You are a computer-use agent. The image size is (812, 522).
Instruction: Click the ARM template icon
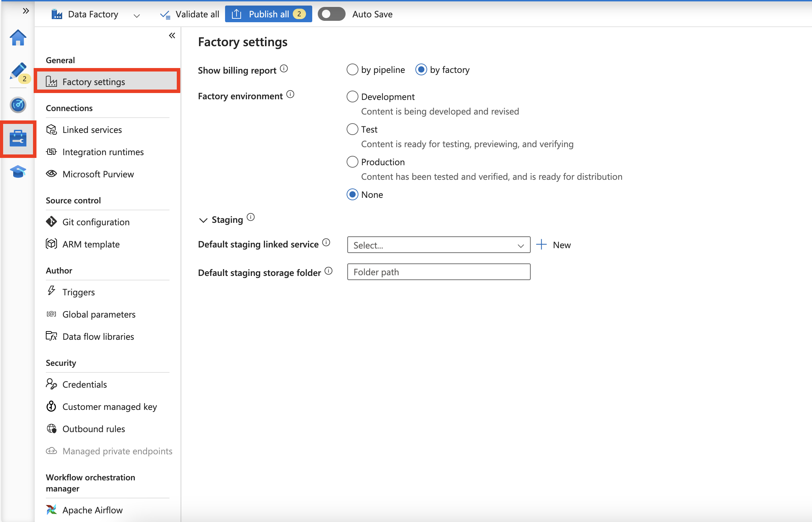click(x=52, y=244)
